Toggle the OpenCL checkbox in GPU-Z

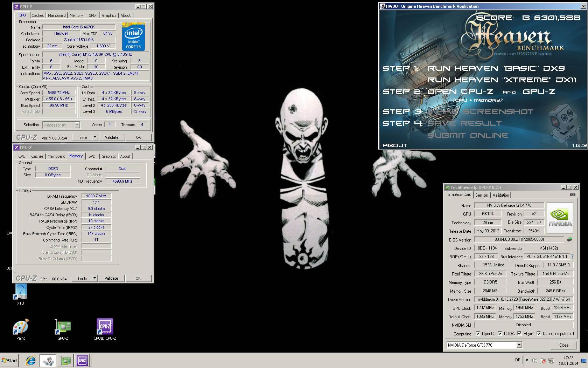point(478,333)
